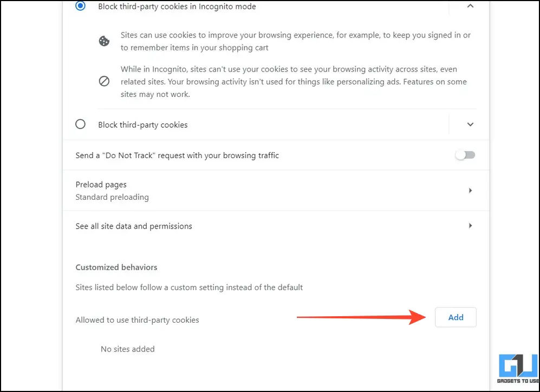Click the red arrow pointing to Add
Viewport: 540px width, 392px height.
(x=362, y=317)
